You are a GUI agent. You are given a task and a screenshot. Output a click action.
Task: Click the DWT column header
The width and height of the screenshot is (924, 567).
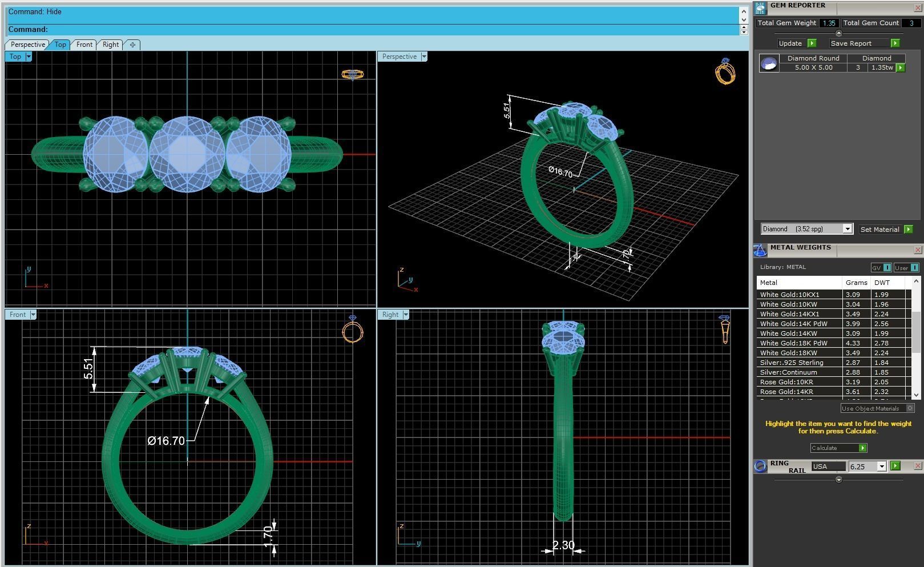pyautogui.click(x=888, y=283)
